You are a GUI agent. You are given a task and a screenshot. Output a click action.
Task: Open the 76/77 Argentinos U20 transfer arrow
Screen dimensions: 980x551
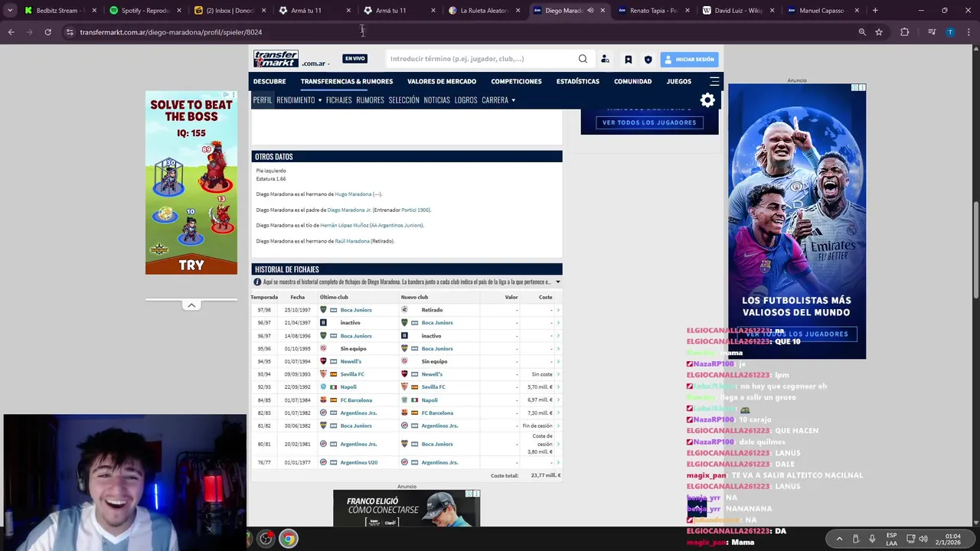pyautogui.click(x=558, y=462)
